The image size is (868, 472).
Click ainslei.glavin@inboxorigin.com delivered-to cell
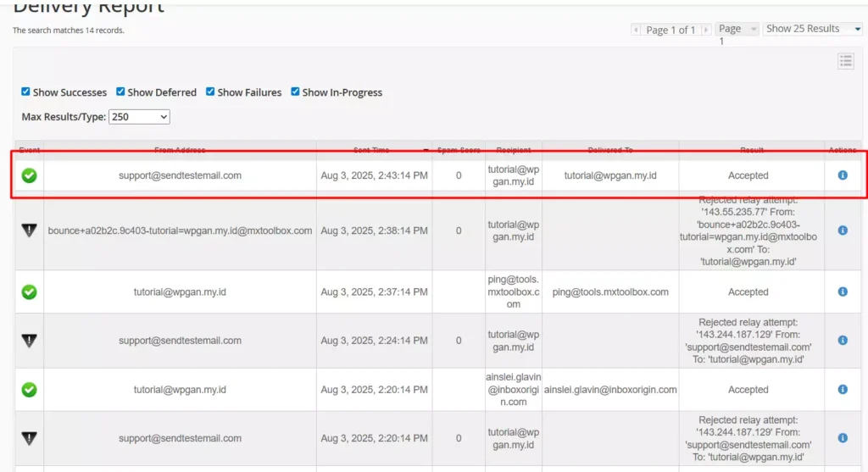pos(610,390)
